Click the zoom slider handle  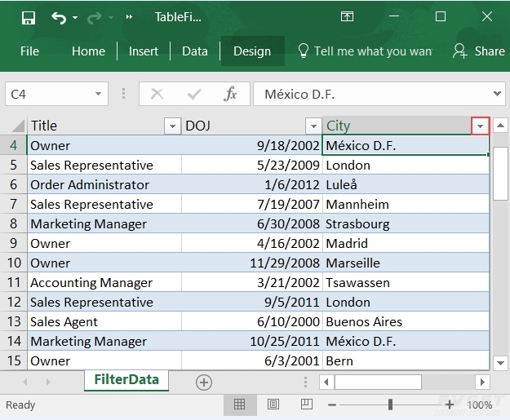tap(391, 405)
